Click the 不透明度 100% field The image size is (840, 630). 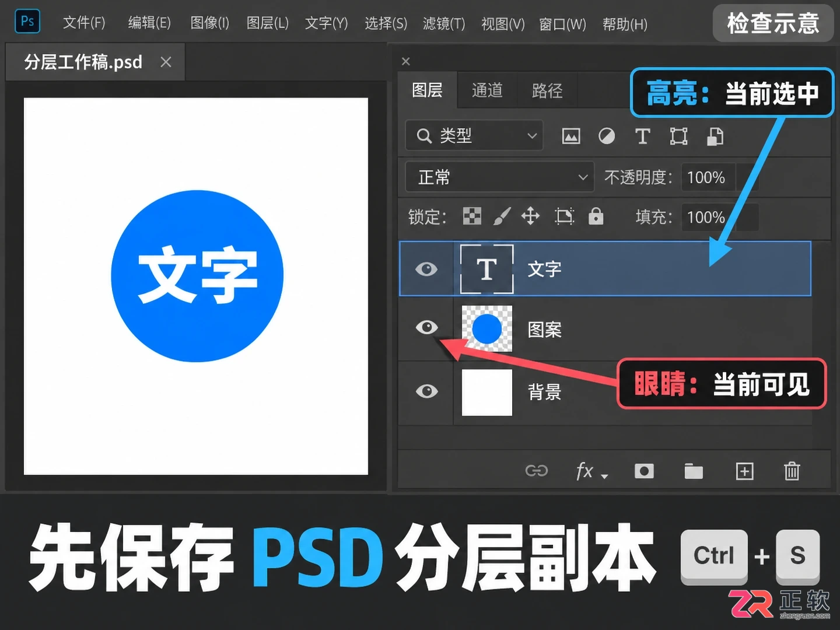click(709, 177)
